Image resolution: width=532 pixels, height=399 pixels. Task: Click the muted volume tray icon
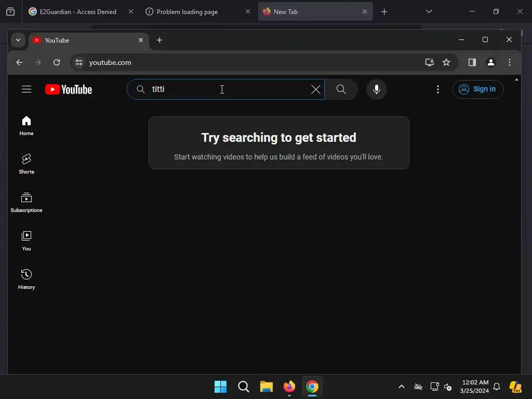pyautogui.click(x=448, y=387)
